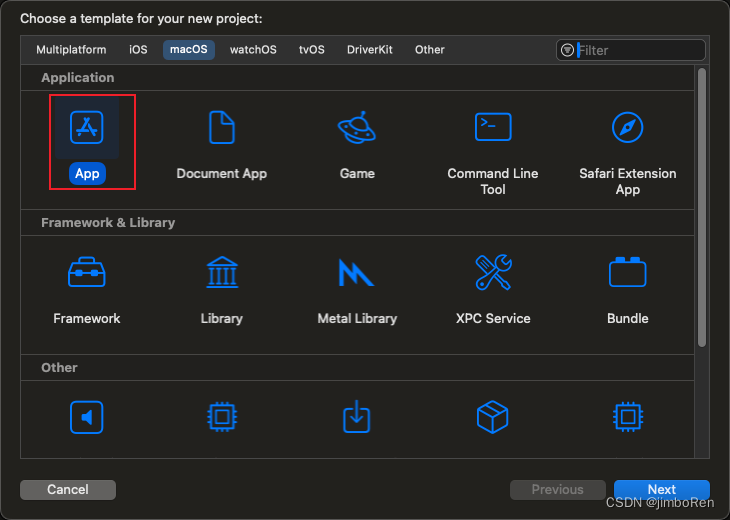The width and height of the screenshot is (730, 520).
Task: Click the Metal Library label
Action: (x=357, y=318)
